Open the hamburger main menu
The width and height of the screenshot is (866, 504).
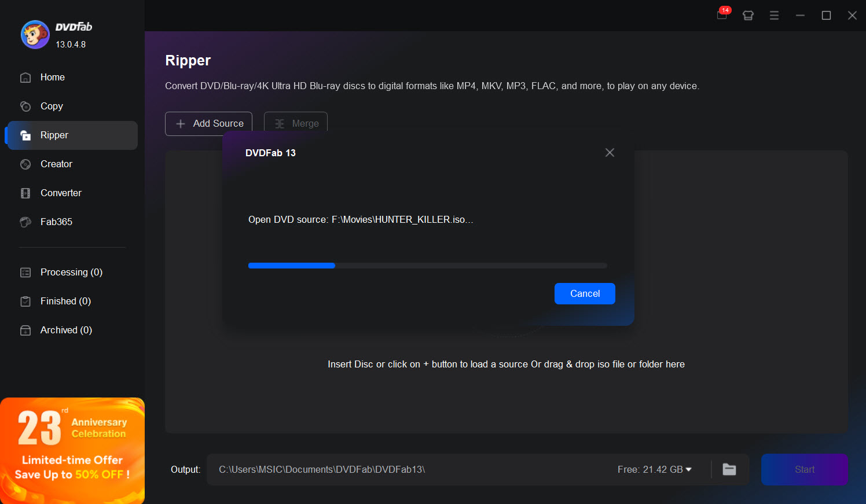(774, 16)
